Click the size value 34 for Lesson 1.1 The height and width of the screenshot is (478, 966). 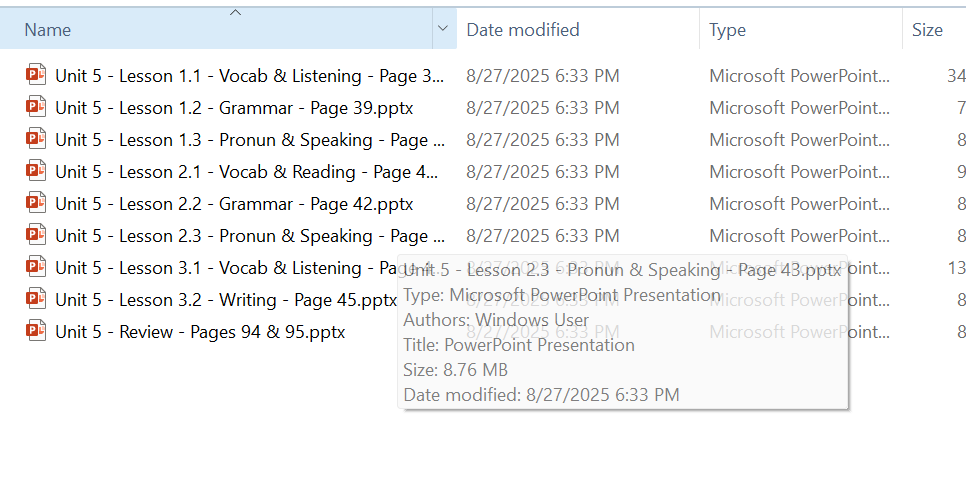(x=955, y=76)
